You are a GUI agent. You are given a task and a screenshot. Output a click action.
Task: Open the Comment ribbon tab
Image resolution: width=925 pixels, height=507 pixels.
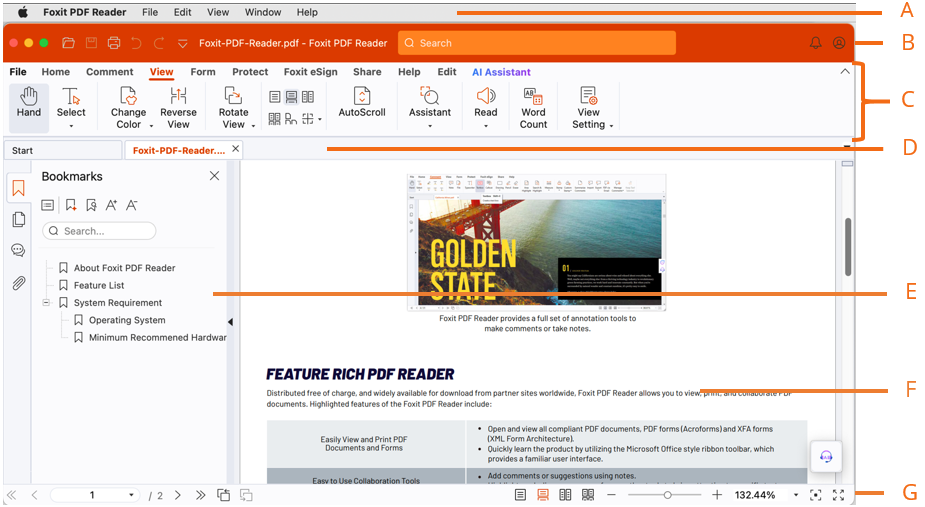click(x=110, y=72)
